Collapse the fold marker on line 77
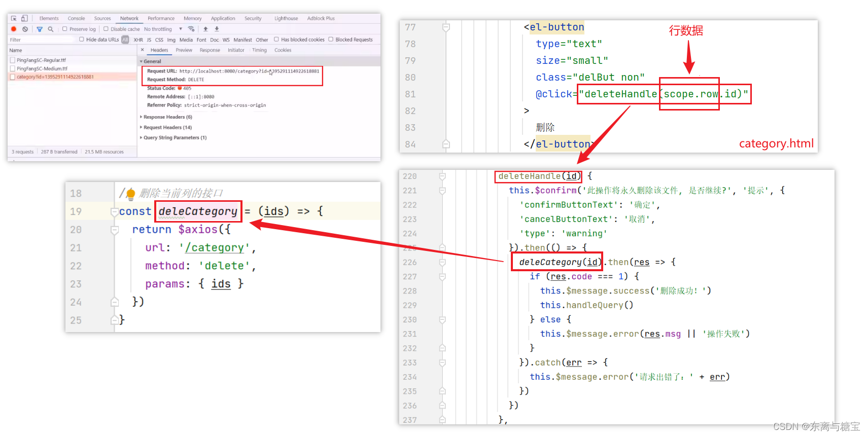 tap(446, 27)
